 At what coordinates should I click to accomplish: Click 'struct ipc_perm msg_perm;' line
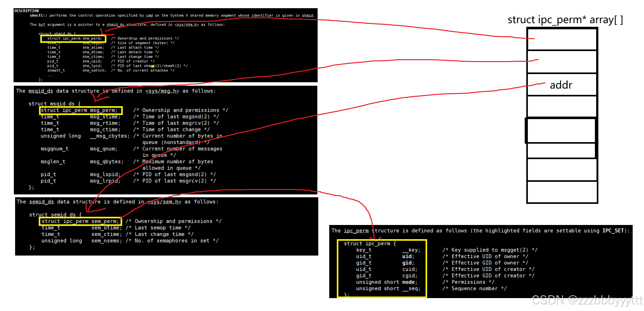point(79,110)
